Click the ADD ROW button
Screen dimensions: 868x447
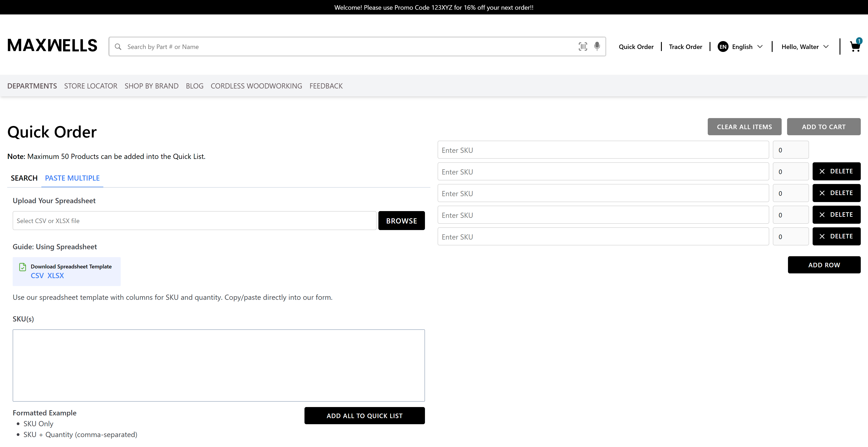click(x=824, y=265)
